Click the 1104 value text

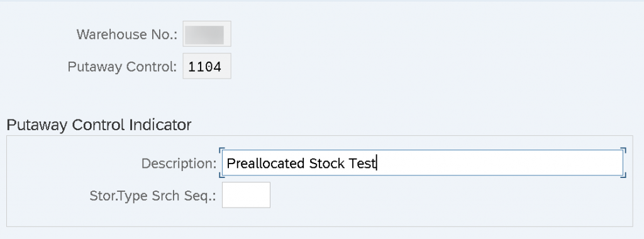click(205, 67)
